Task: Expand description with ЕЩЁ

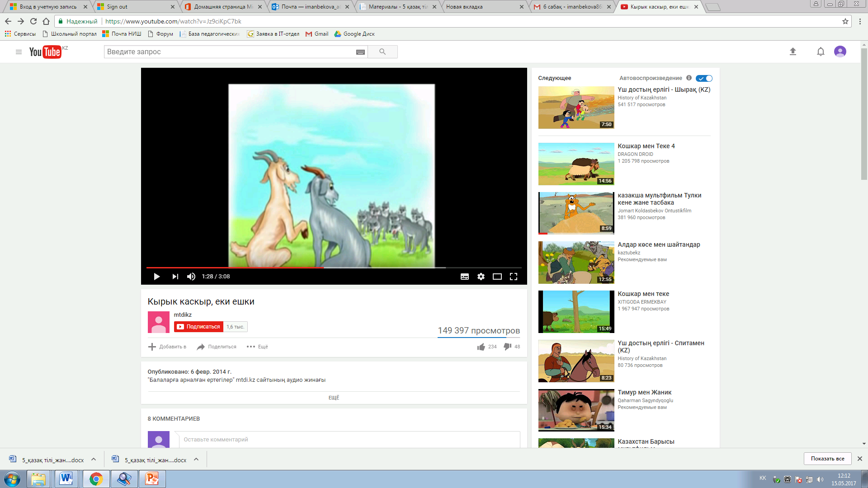Action: tap(334, 398)
